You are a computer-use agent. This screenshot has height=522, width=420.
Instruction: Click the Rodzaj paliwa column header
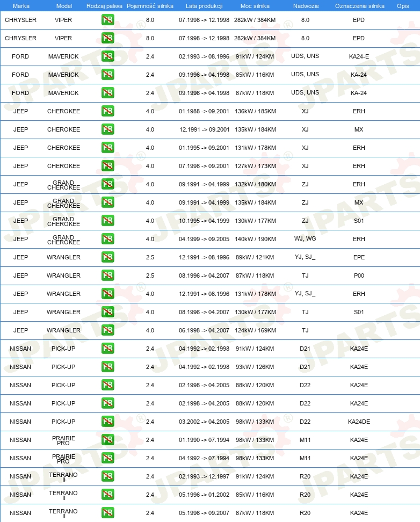coord(104,6)
